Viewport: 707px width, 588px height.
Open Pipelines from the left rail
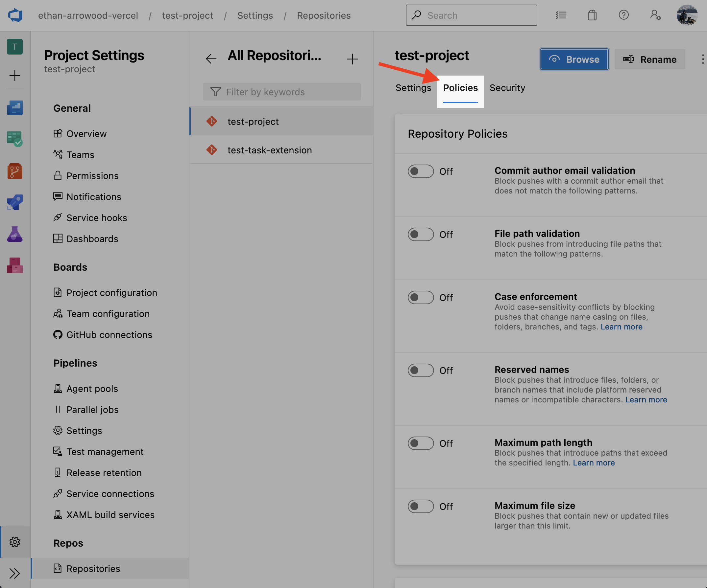[14, 202]
